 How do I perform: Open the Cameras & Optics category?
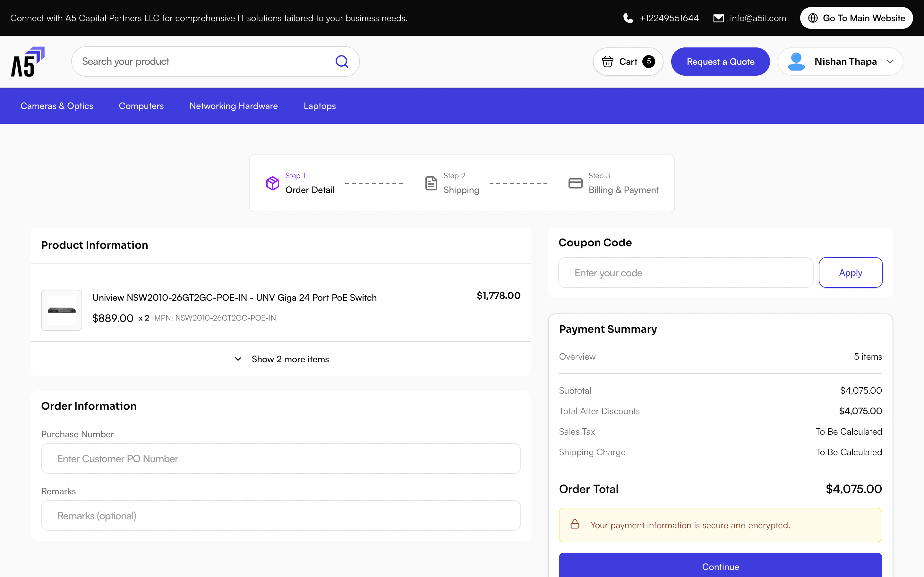pos(57,106)
